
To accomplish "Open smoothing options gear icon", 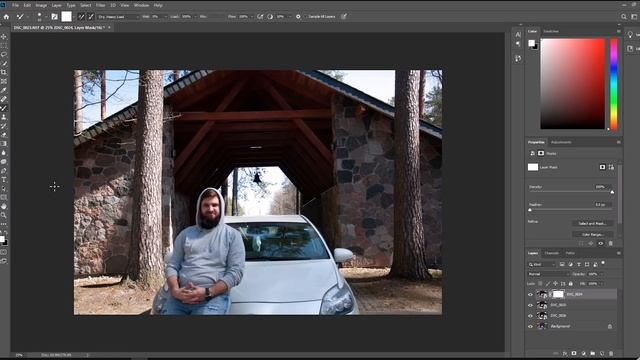I will point(298,17).
